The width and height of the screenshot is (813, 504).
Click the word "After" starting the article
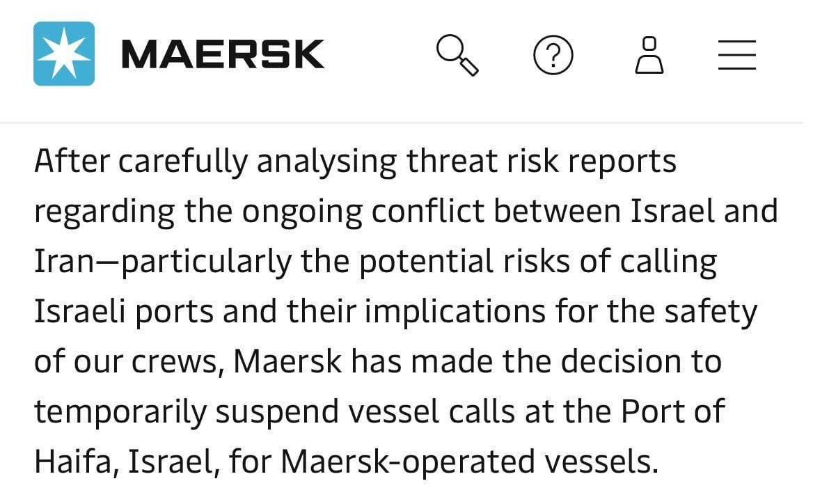(x=72, y=162)
